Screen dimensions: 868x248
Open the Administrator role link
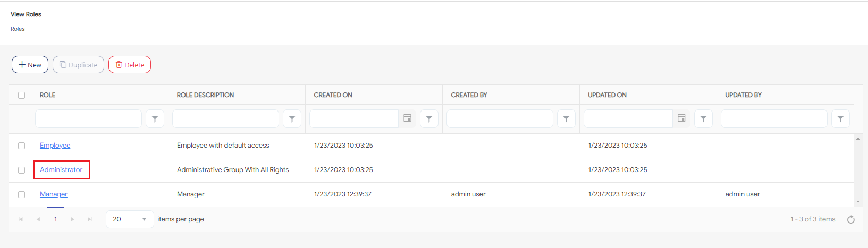pos(61,170)
